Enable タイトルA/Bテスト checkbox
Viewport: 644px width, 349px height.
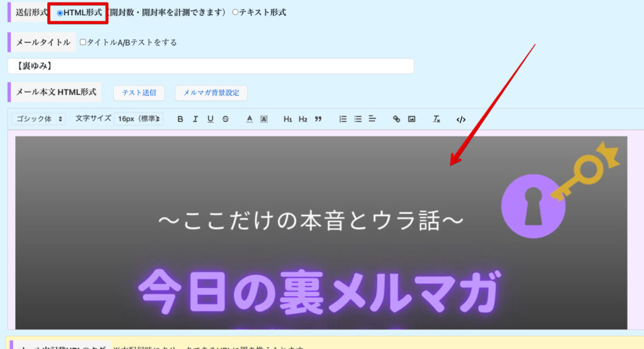(83, 42)
